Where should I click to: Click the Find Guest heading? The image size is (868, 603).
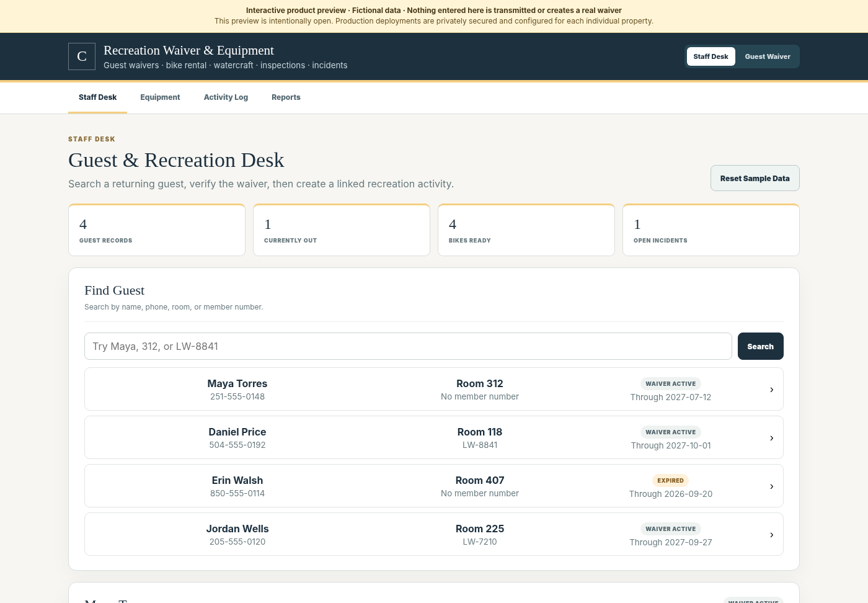click(x=114, y=290)
